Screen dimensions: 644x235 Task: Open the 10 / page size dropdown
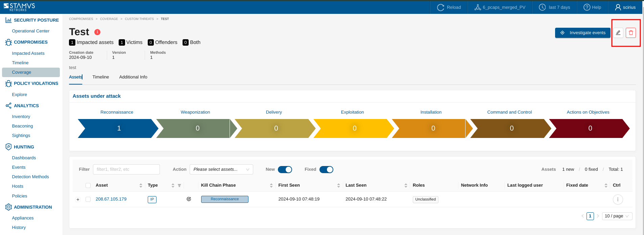pyautogui.click(x=617, y=216)
